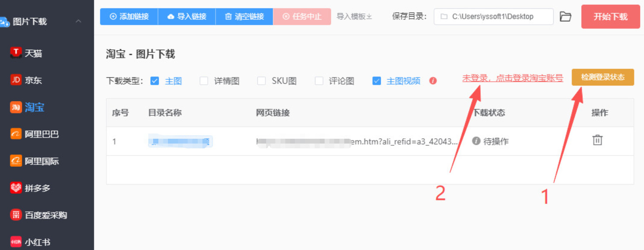Click the web link cell ending ali_refid=a3_42043

(x=357, y=141)
